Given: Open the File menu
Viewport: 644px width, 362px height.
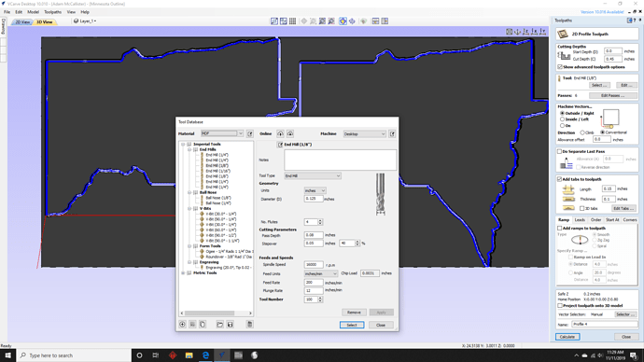Looking at the screenshot, I should point(7,12).
